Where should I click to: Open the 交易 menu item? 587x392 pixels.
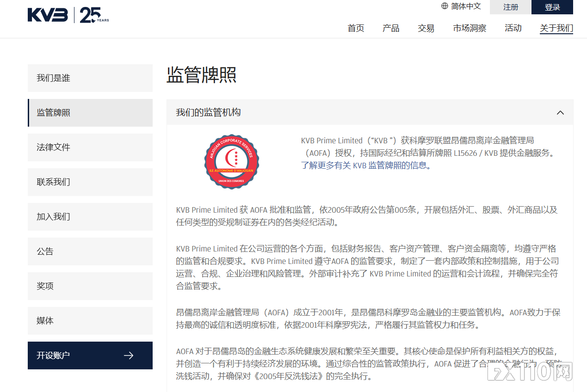coord(426,28)
